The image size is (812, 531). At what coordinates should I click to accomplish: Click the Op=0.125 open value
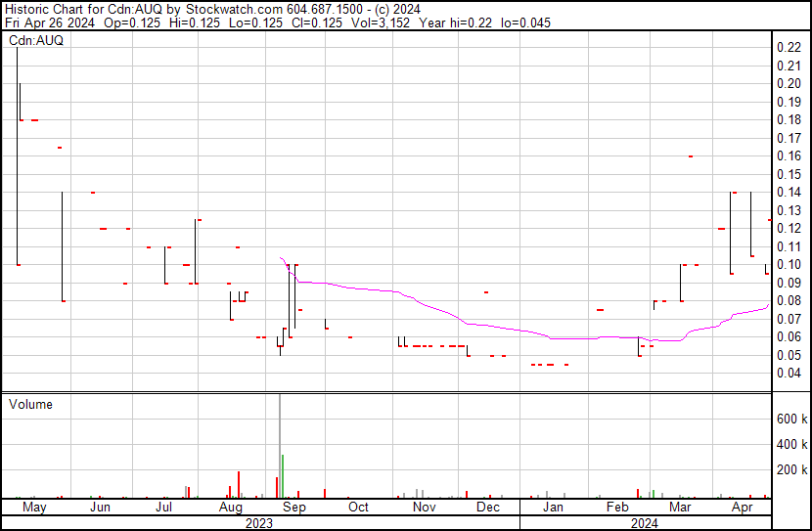132,22
